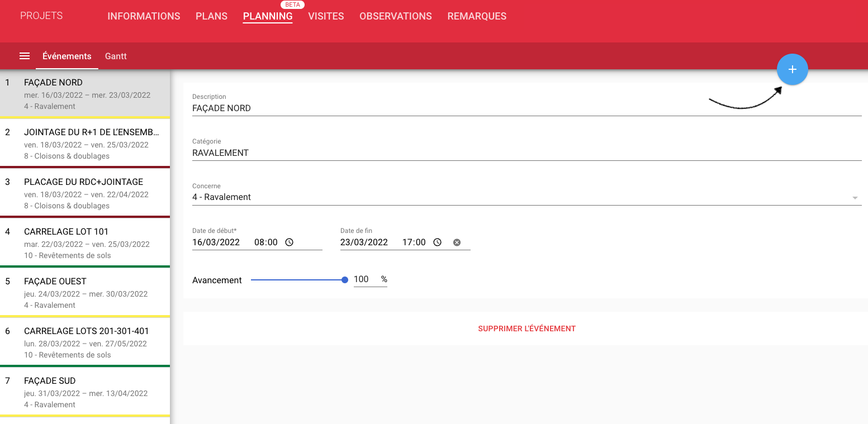Viewport: 868px width, 424px height.
Task: Click SUPPRIMER L'ÉVÉNEMENT button
Action: [527, 328]
